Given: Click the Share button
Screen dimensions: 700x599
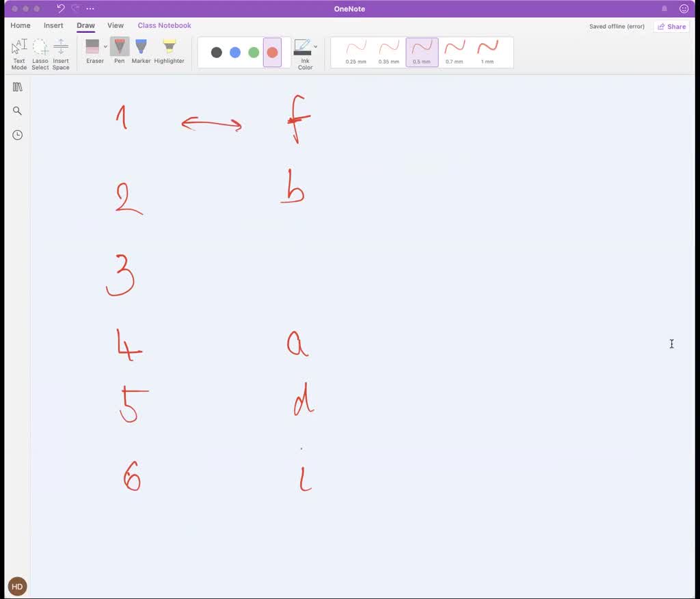Looking at the screenshot, I should (671, 27).
